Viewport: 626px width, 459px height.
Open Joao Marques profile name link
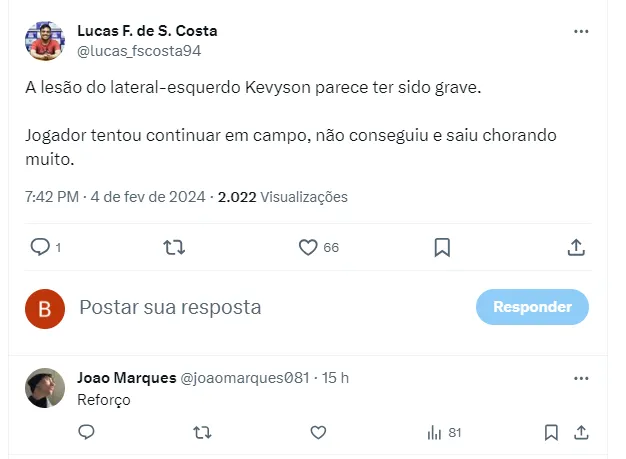tap(127, 378)
